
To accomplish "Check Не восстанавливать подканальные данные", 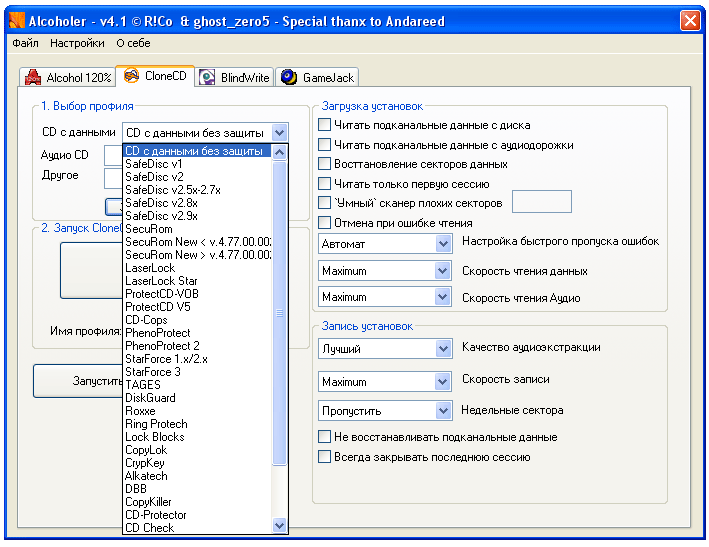I will tap(324, 437).
